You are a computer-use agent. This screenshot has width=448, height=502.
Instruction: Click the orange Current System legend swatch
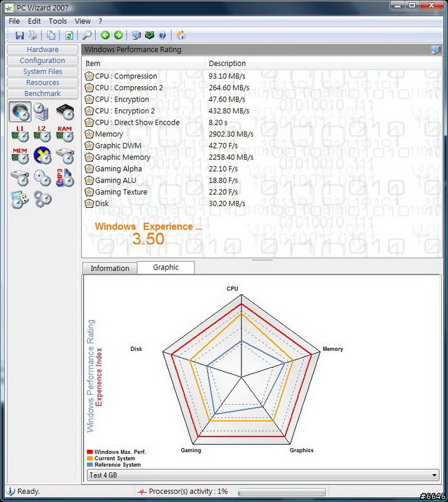[90, 459]
